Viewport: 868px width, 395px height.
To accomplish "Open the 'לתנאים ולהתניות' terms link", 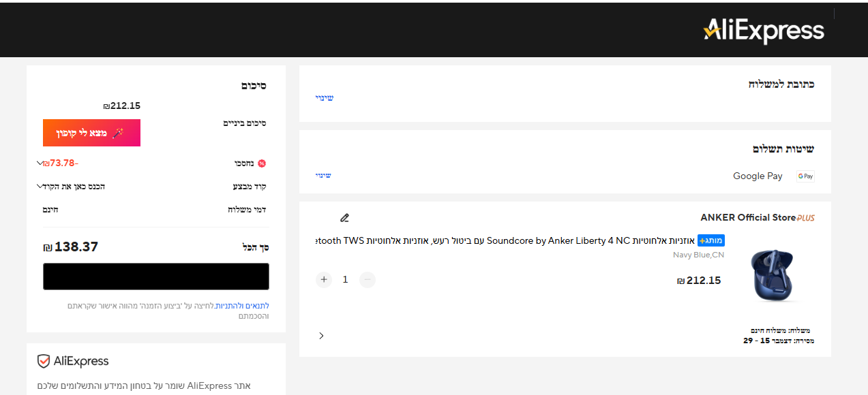I will 242,306.
